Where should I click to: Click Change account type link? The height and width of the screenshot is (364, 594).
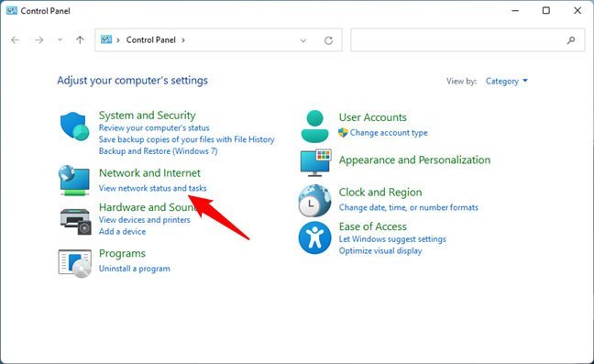pos(389,133)
